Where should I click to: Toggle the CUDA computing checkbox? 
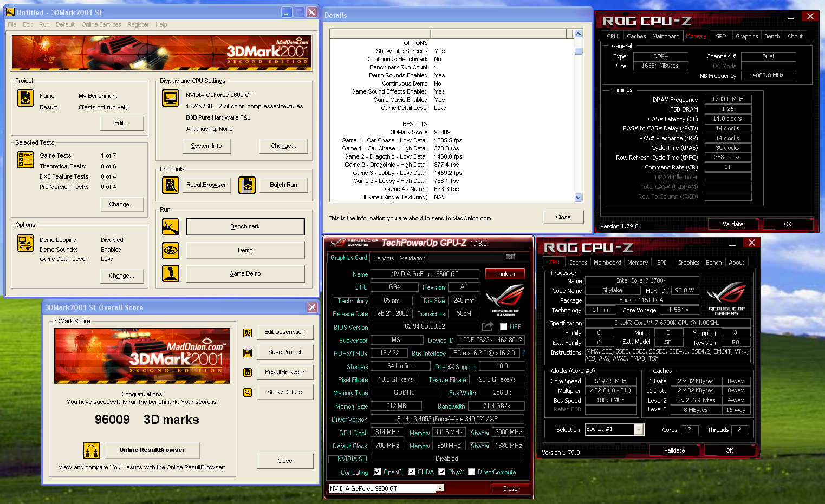point(412,472)
